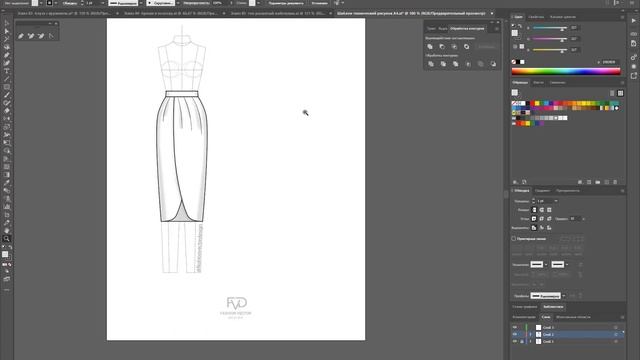Image resolution: width=640 pixels, height=360 pixels.
Task: Align stroke to inside
Action: [542, 228]
